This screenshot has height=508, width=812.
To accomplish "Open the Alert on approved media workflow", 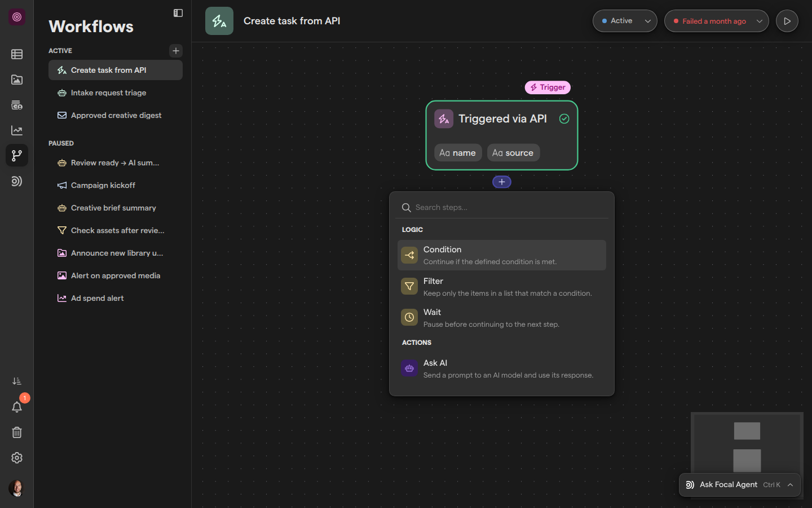I will coord(116,275).
